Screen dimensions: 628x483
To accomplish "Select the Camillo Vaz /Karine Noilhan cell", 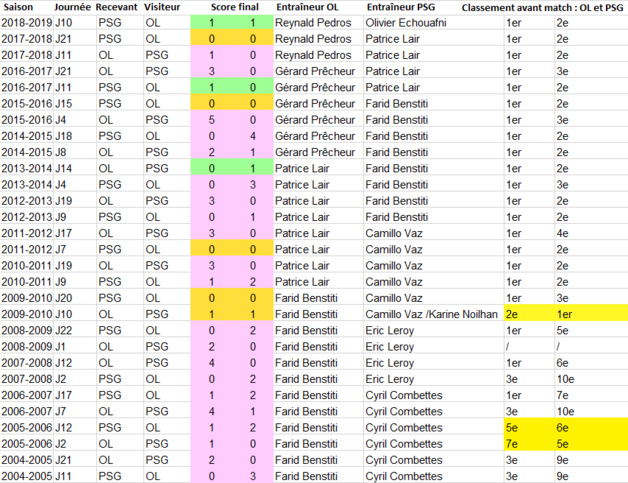I will (430, 313).
